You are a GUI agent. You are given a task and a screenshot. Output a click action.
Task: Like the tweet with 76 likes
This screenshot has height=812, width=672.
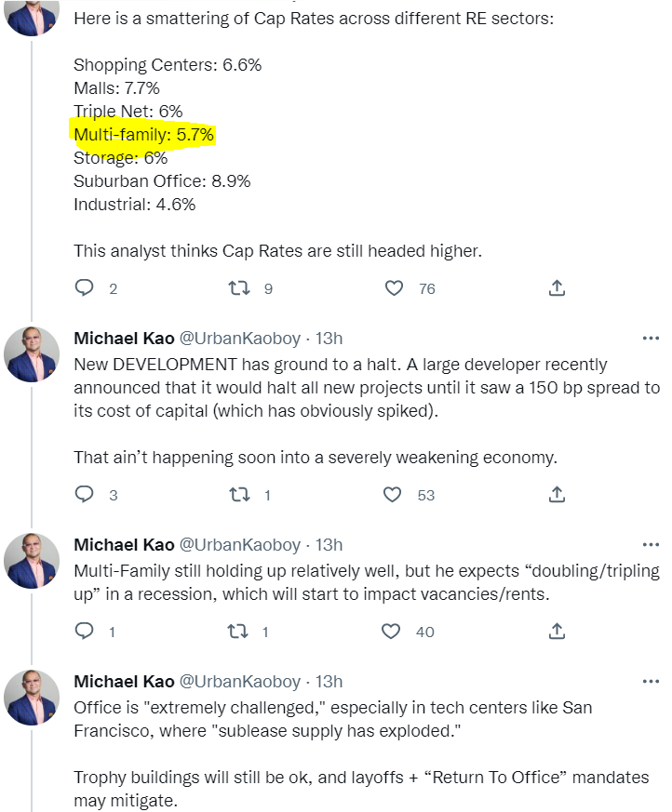(394, 288)
